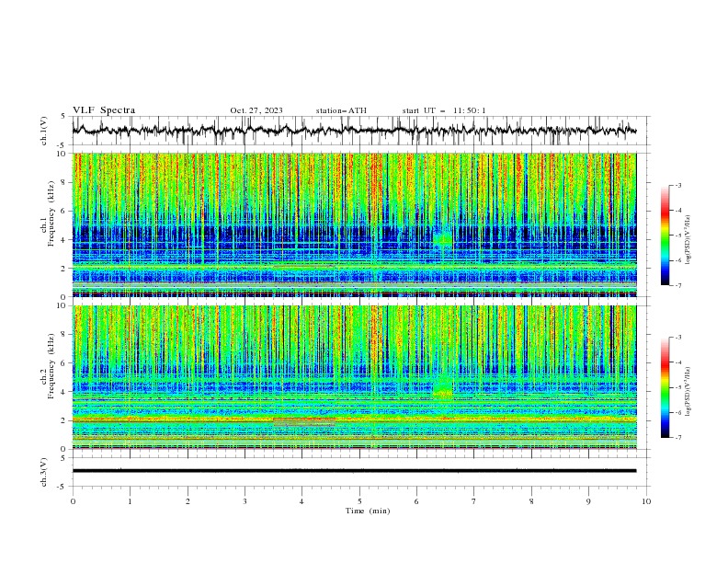
Task: Click the ch.3 flat black voltage trace
Action: click(354, 471)
